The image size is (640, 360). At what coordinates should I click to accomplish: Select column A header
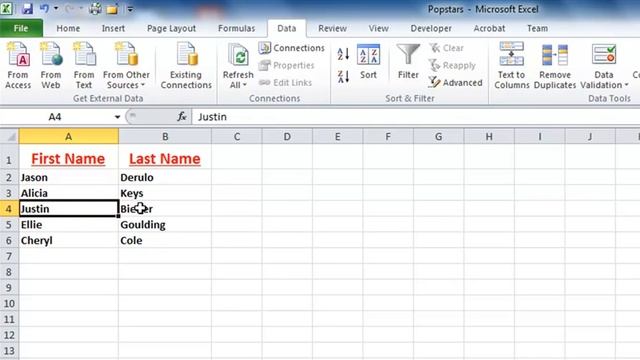(69, 136)
